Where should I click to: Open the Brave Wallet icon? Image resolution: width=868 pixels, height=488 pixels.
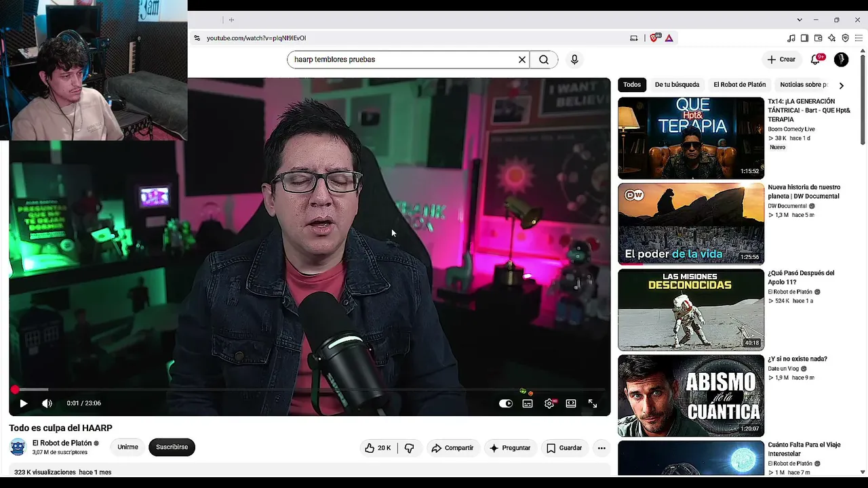click(x=818, y=38)
